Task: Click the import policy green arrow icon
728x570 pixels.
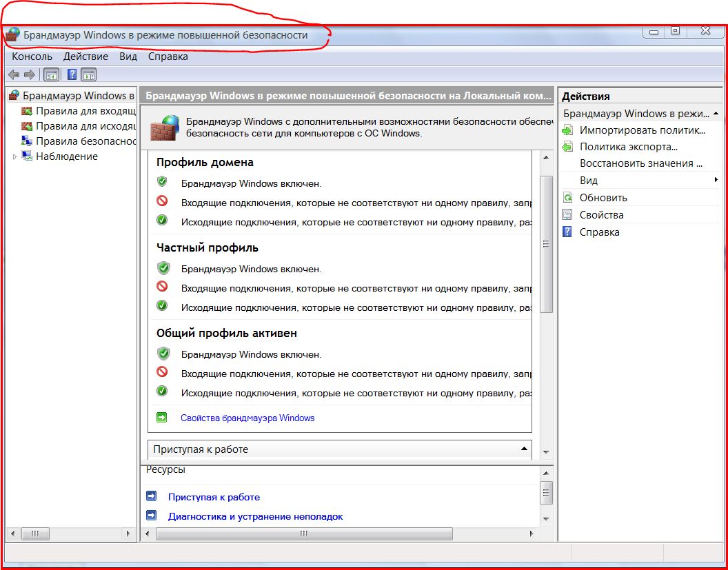Action: click(x=567, y=130)
